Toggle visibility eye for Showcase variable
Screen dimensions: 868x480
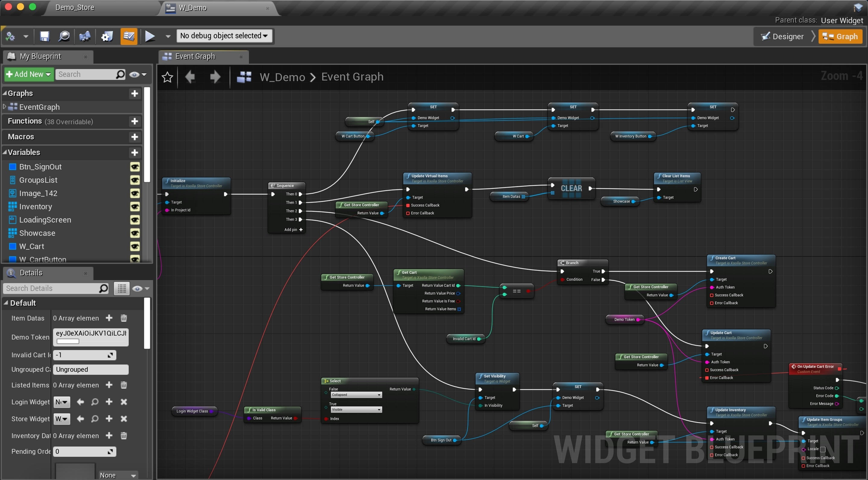[x=135, y=233]
